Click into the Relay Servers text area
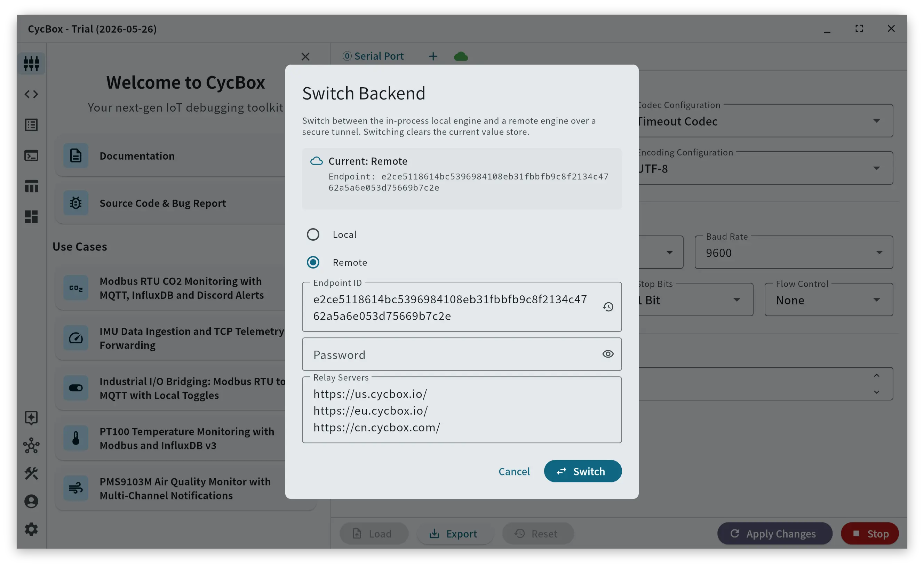The height and width of the screenshot is (567, 924). (x=462, y=410)
